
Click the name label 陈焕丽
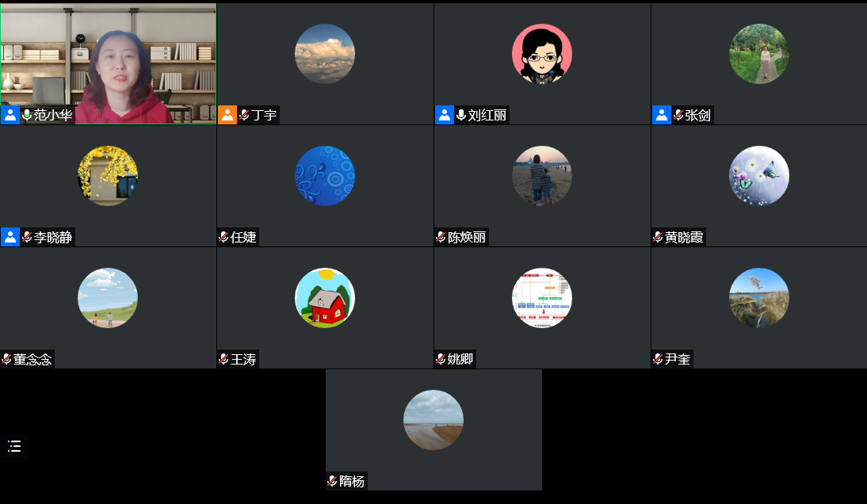tap(467, 237)
